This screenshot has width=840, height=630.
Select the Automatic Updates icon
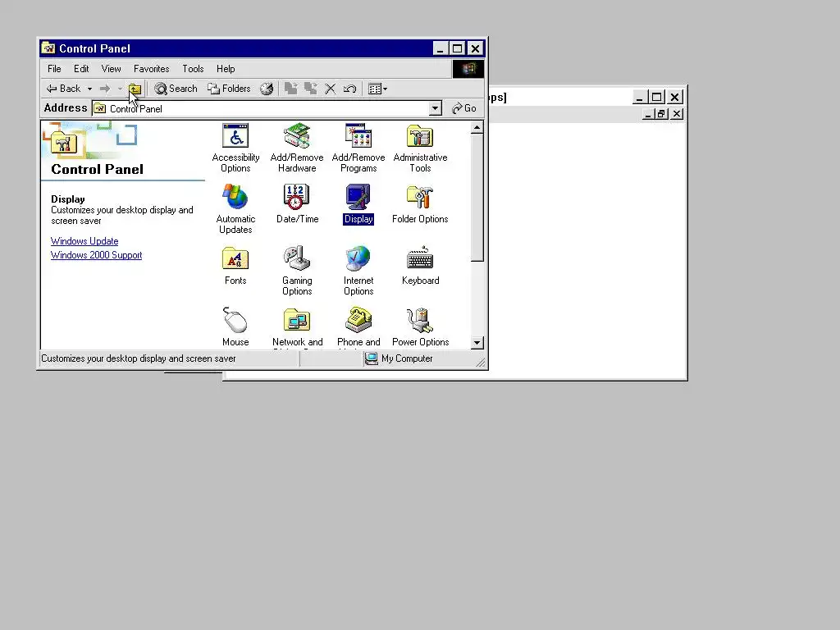click(235, 209)
